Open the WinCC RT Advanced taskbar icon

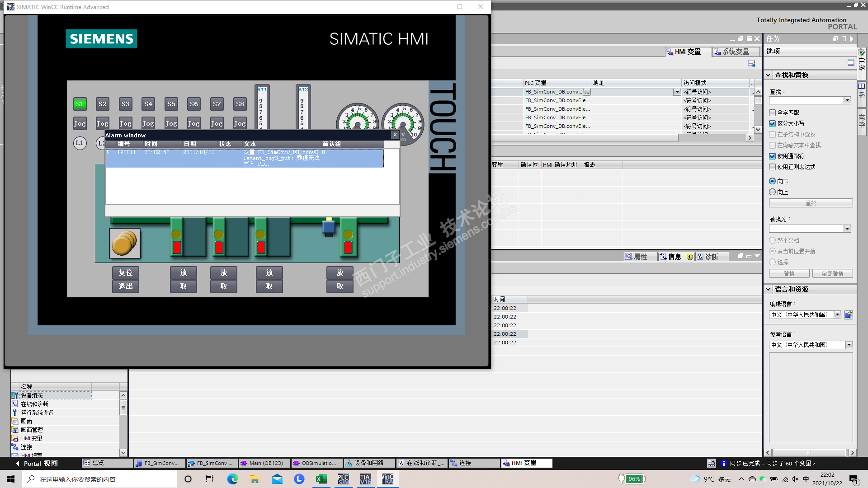click(388, 479)
